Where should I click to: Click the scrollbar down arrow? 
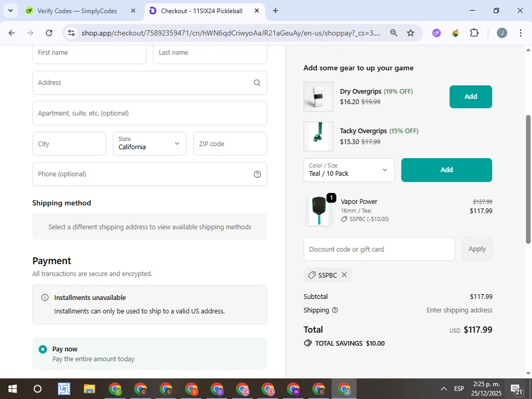click(x=528, y=373)
